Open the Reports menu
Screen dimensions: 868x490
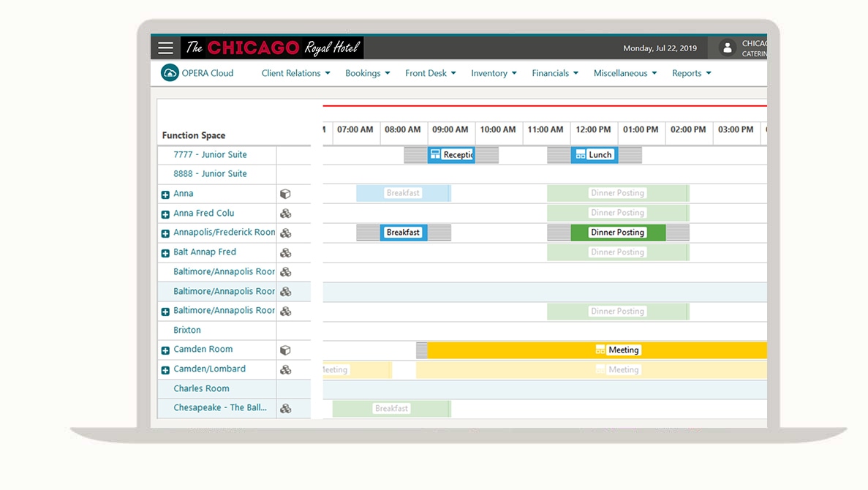691,73
